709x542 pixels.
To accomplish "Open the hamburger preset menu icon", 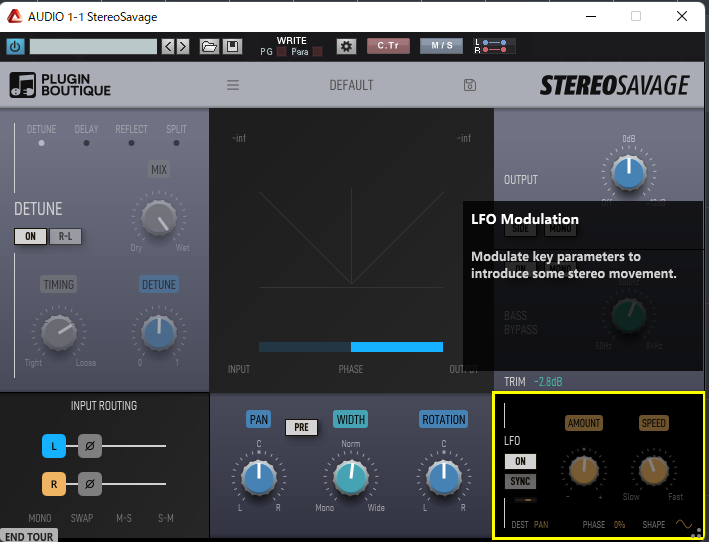I will (x=233, y=85).
